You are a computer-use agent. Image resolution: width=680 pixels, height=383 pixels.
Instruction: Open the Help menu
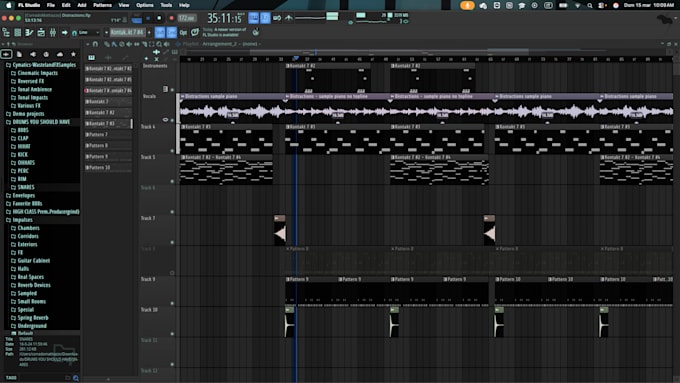click(x=184, y=5)
